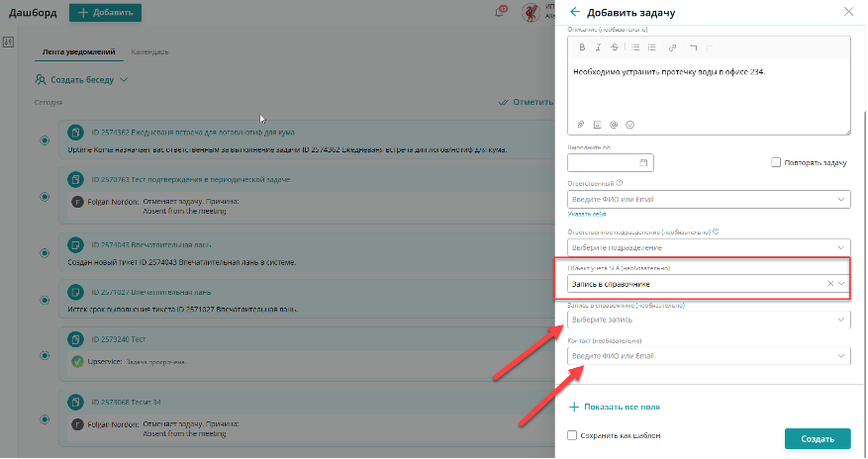Open ID 2573068 notification title

click(x=127, y=402)
